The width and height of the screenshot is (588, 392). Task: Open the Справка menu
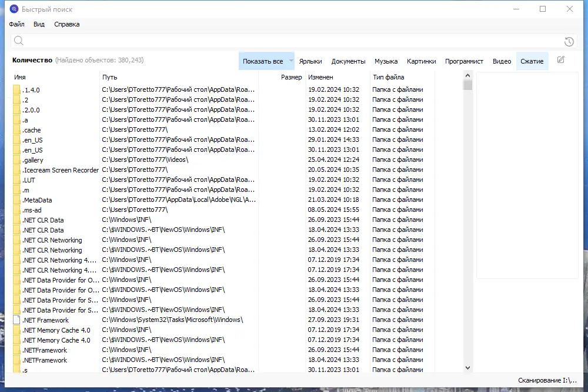[x=67, y=24]
